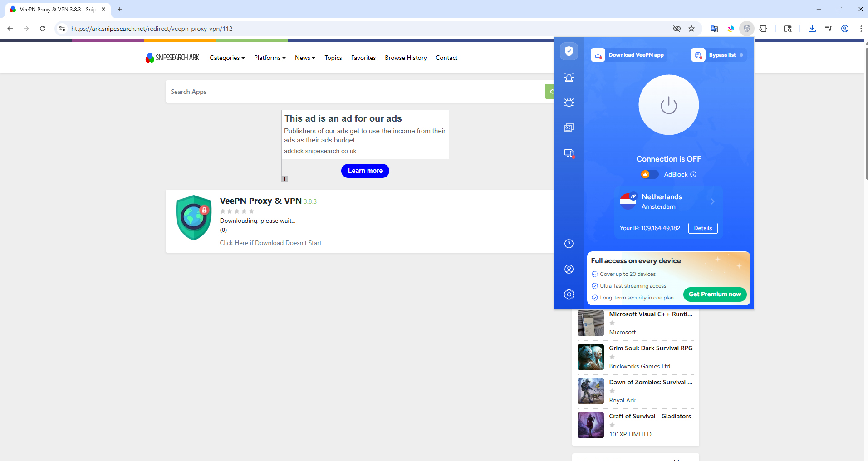
Task: Click the address bar URL
Action: click(x=152, y=29)
